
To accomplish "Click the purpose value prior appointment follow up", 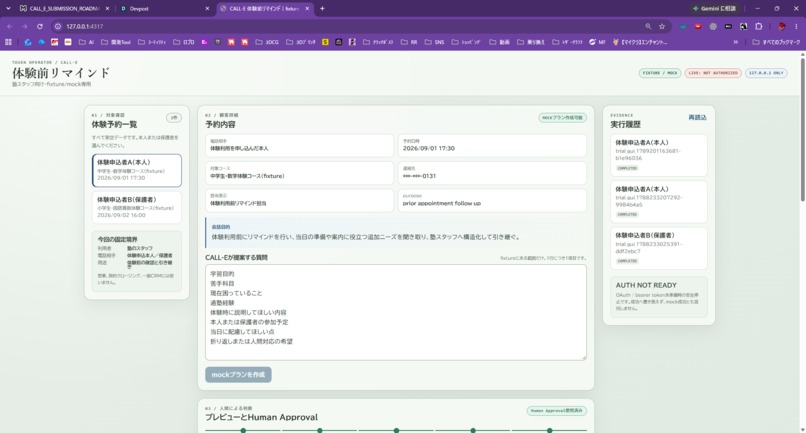I will point(442,203).
